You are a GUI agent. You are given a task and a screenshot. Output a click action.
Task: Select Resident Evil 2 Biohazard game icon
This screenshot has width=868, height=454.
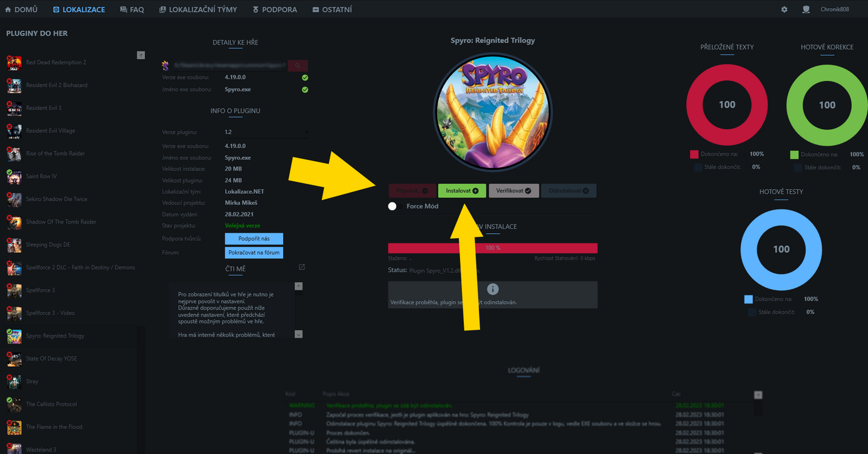click(x=14, y=85)
